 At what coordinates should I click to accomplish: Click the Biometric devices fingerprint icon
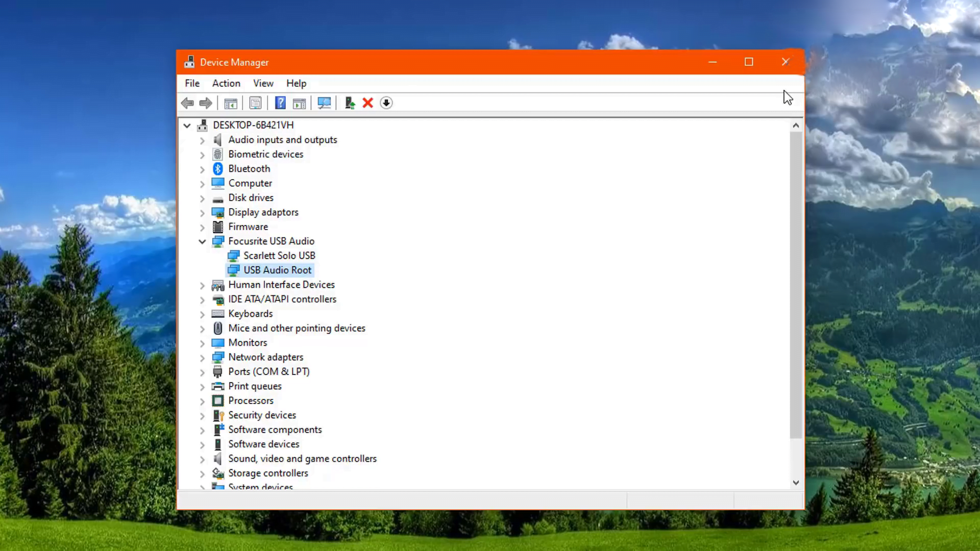coord(218,154)
